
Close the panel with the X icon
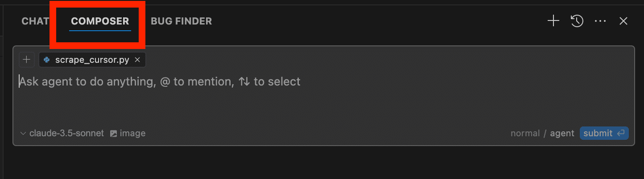point(623,21)
